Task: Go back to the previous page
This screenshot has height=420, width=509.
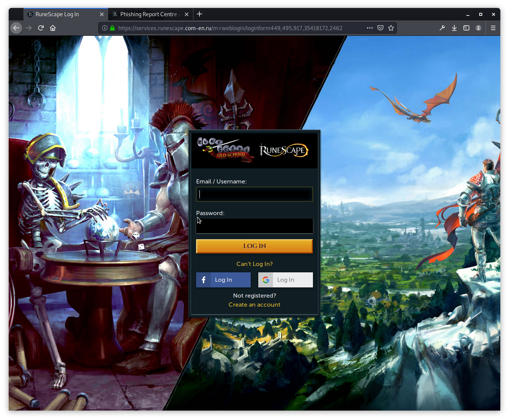Action: tap(16, 28)
